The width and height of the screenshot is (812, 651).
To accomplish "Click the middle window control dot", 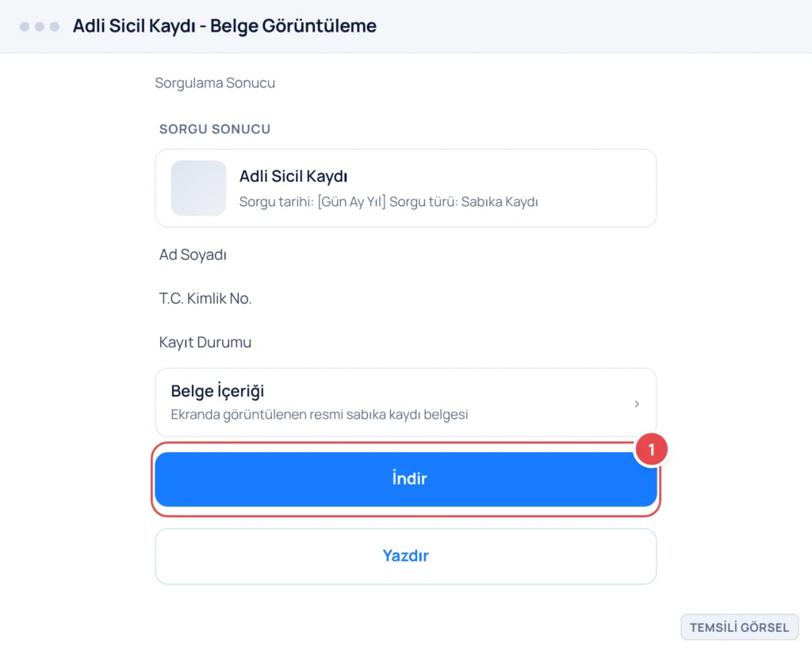I will pyautogui.click(x=40, y=26).
